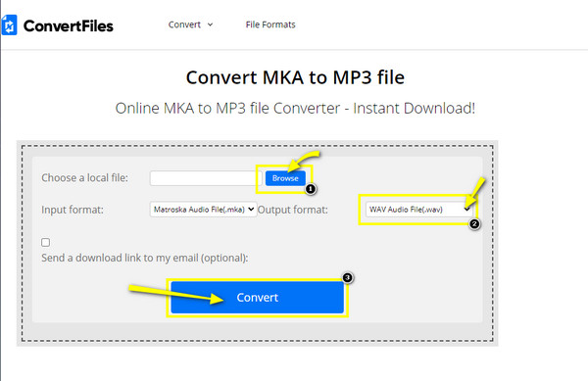Click the 'Input format:' label
This screenshot has width=588, height=381.
(x=73, y=210)
